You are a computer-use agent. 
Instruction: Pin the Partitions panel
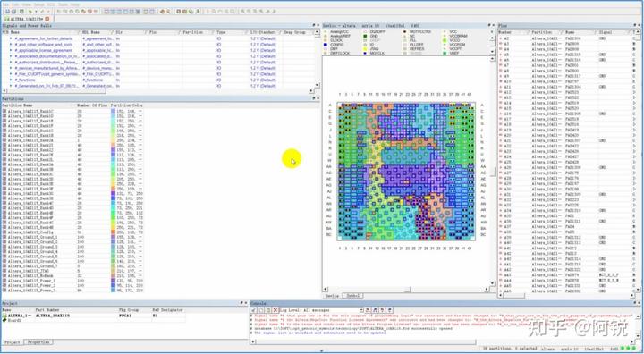pos(313,98)
